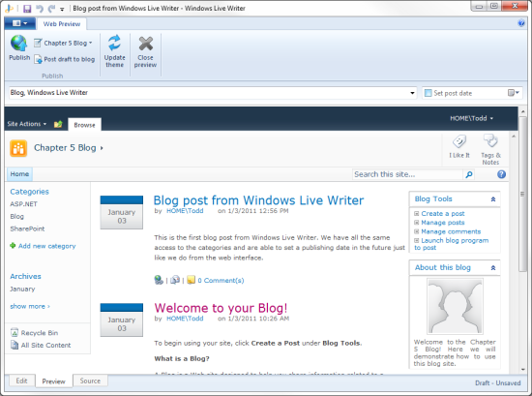The image size is (532, 396).
Task: Open the Create a post link
Action: [x=443, y=214]
